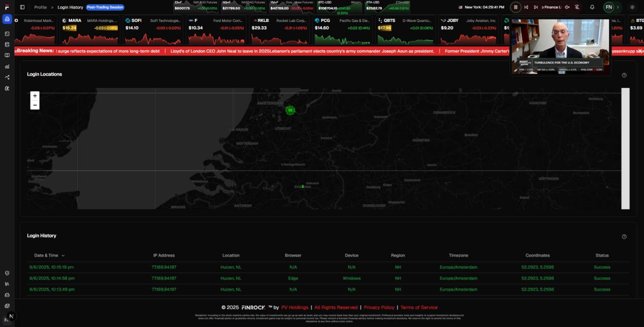Open the NASDAQ Futures tile
The width and height of the screenshot is (644, 327).
click(x=244, y=7)
